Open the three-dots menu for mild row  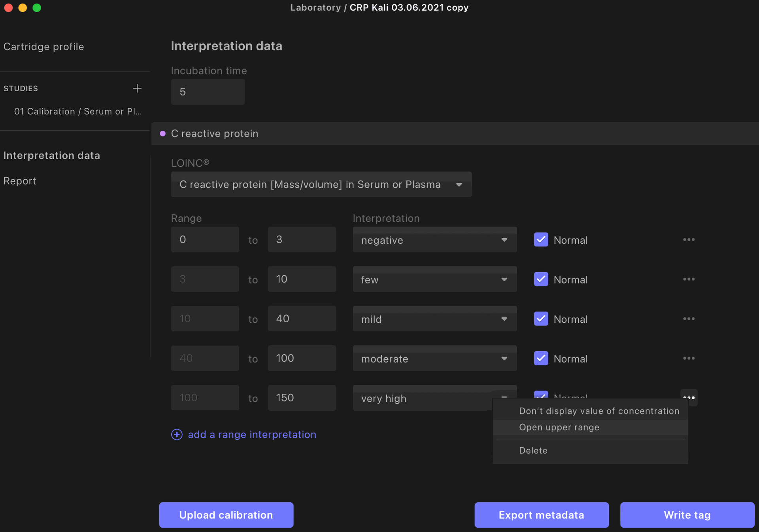point(689,319)
